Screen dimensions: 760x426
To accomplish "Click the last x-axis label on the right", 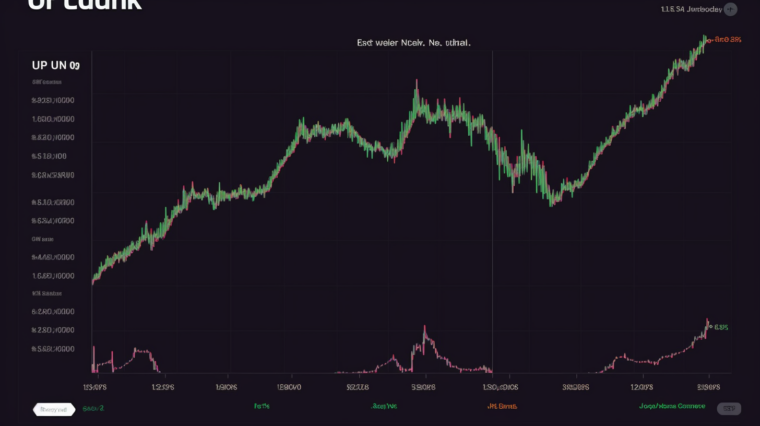I will [x=708, y=386].
